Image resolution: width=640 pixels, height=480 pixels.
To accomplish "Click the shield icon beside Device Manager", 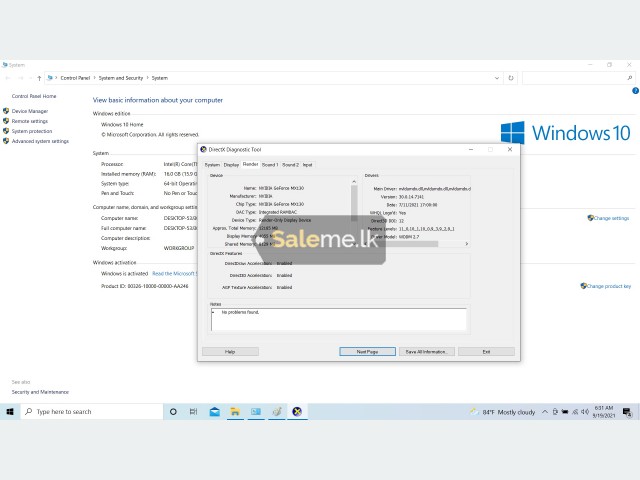I will 6,111.
